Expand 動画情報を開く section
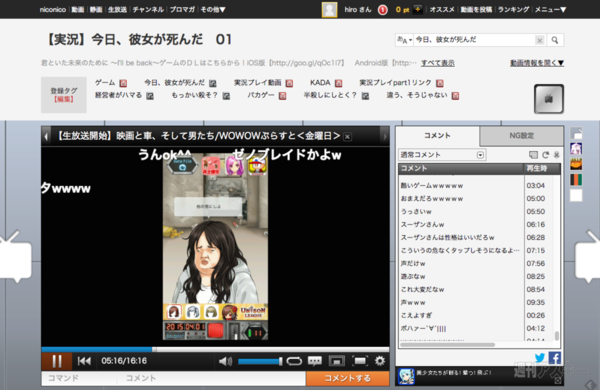Viewport: 600px width, 390px height. [x=537, y=63]
